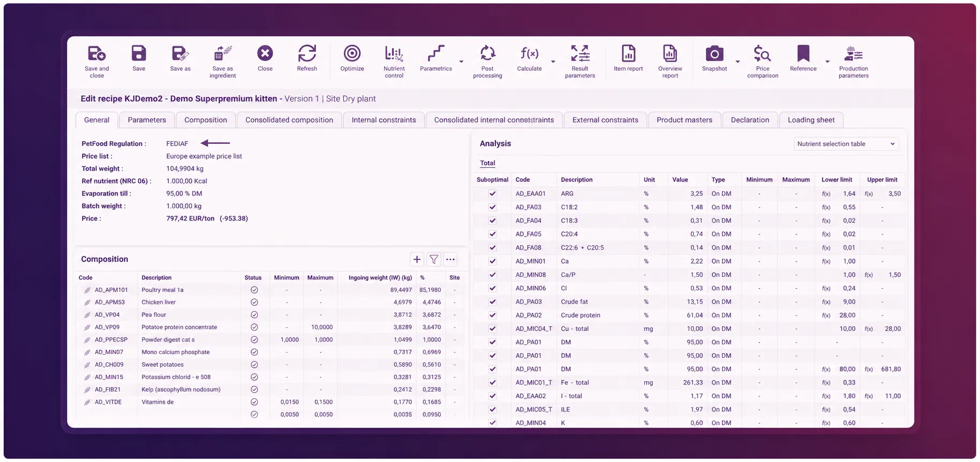Open the Overview report
The height and width of the screenshot is (462, 980).
(670, 54)
